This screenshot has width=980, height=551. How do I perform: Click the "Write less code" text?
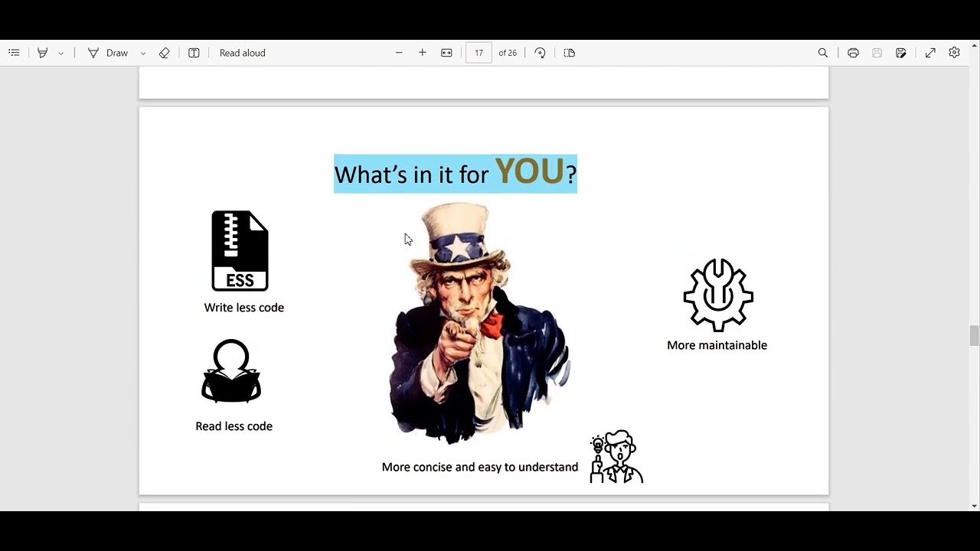(x=244, y=308)
